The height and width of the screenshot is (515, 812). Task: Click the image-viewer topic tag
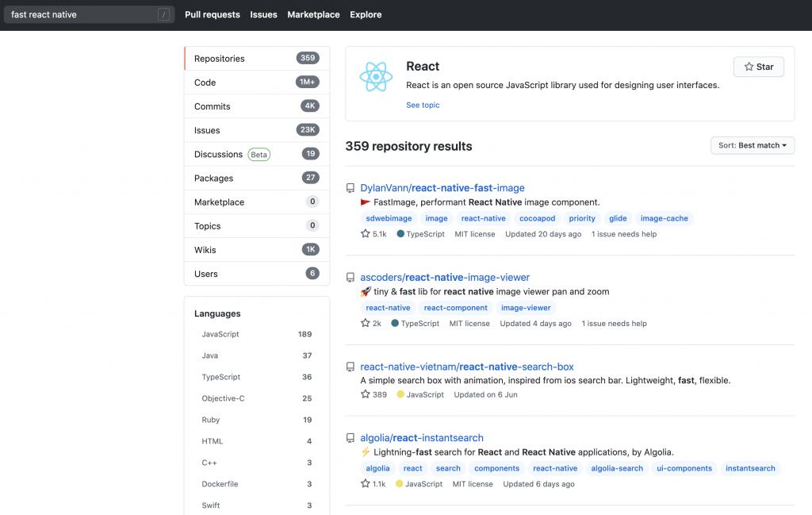coord(526,308)
